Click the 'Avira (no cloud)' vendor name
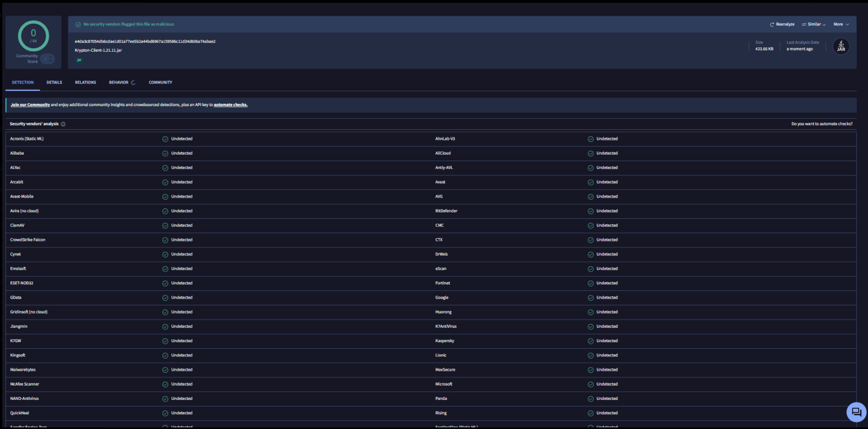Image resolution: width=868 pixels, height=429 pixels. 24,211
